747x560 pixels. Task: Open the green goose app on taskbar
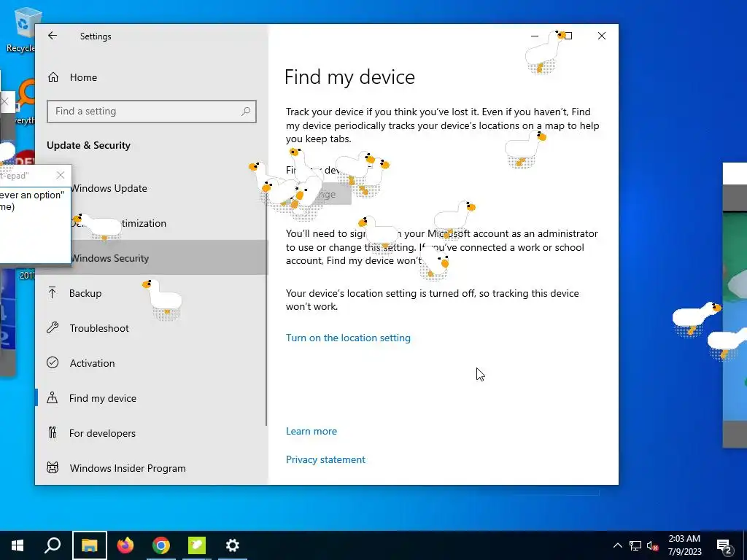tap(197, 545)
